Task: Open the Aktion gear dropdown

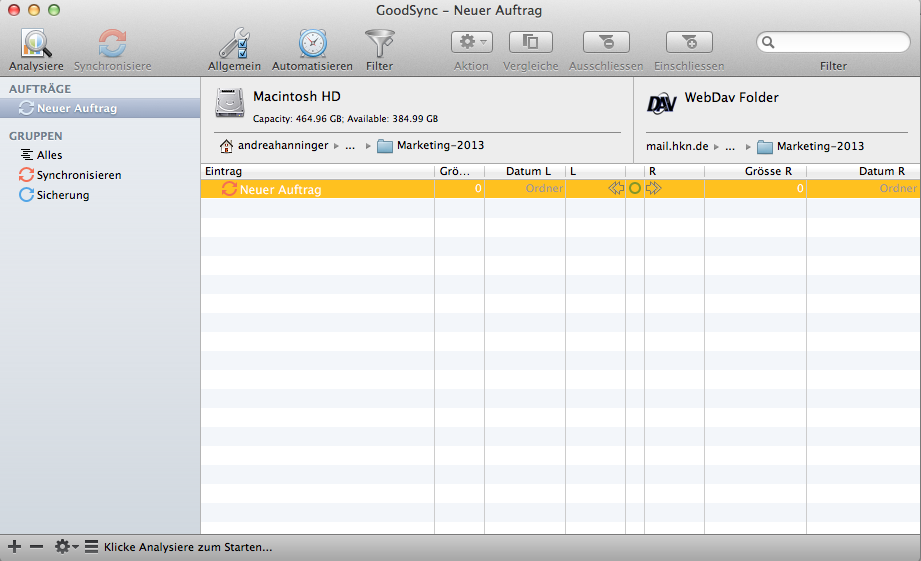Action: tap(471, 42)
